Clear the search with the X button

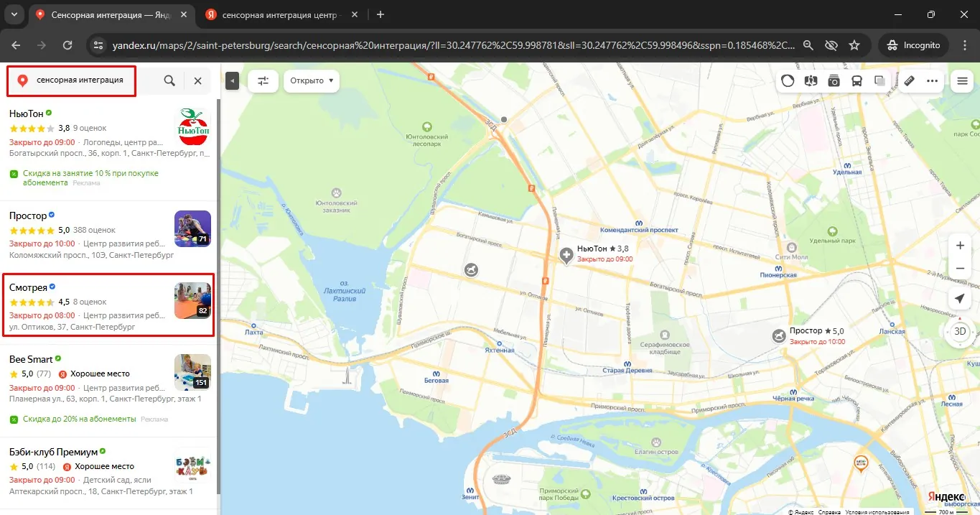197,81
